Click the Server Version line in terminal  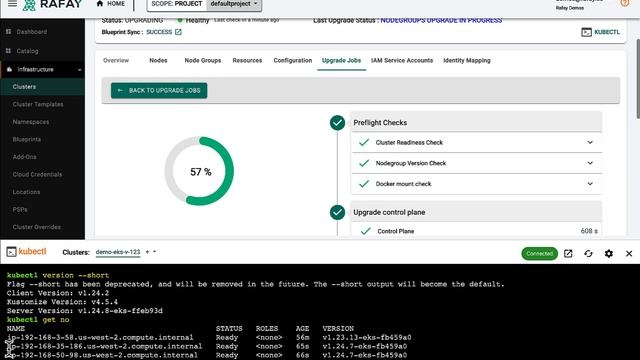[x=84, y=311]
